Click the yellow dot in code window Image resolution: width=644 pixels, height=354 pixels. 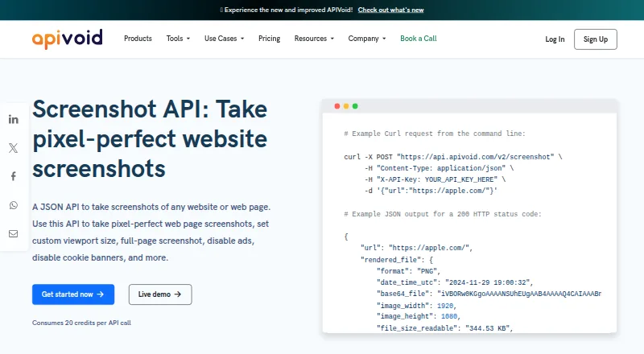[346, 106]
